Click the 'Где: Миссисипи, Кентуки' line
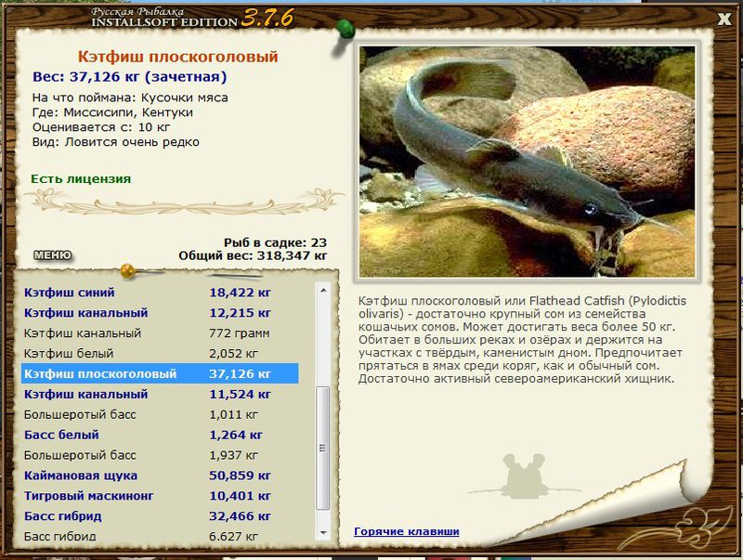Viewport: 743px width, 560px height. (112, 112)
